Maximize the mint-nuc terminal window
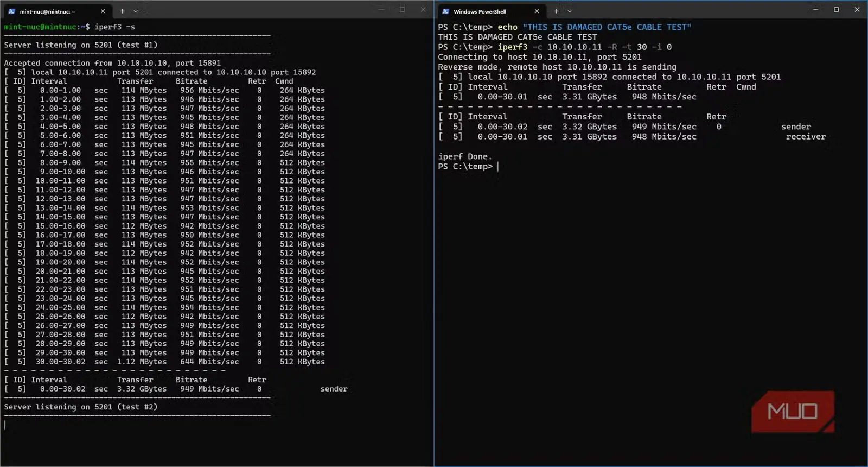The width and height of the screenshot is (868, 467). (402, 9)
